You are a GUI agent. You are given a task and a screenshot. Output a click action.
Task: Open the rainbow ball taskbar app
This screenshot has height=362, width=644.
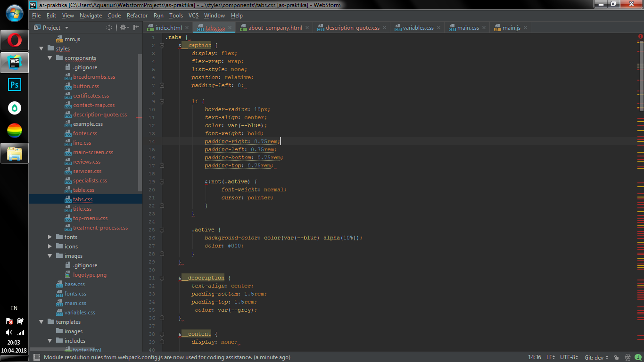point(15,130)
